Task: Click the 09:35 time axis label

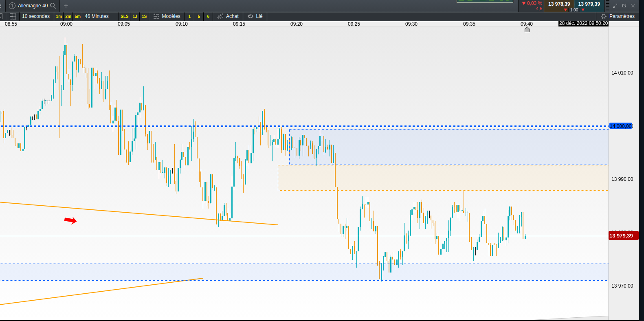Action: (469, 24)
